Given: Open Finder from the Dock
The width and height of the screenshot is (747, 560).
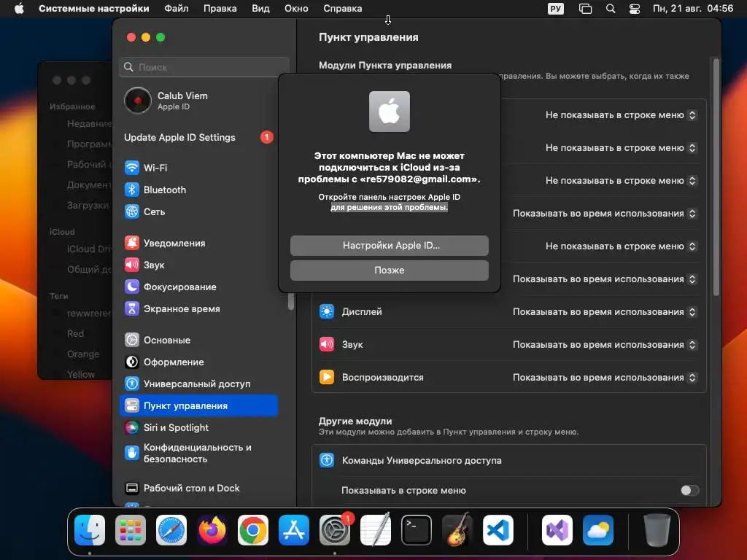Looking at the screenshot, I should click(x=90, y=530).
